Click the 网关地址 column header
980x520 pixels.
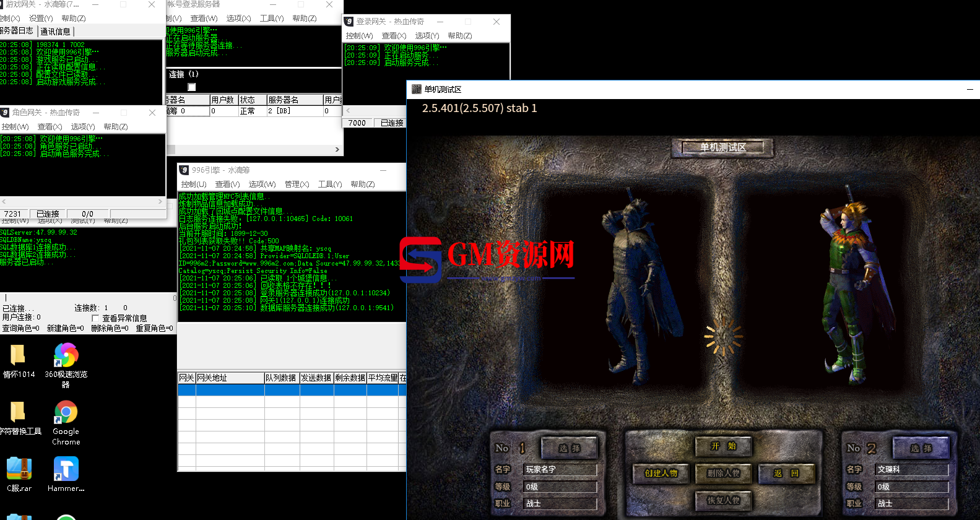[x=230, y=378]
